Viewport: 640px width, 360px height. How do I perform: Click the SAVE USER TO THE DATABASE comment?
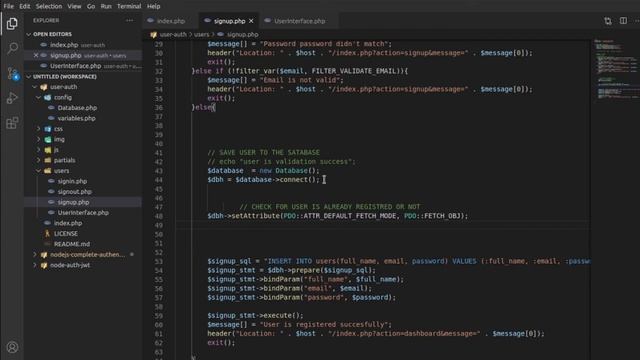264,153
